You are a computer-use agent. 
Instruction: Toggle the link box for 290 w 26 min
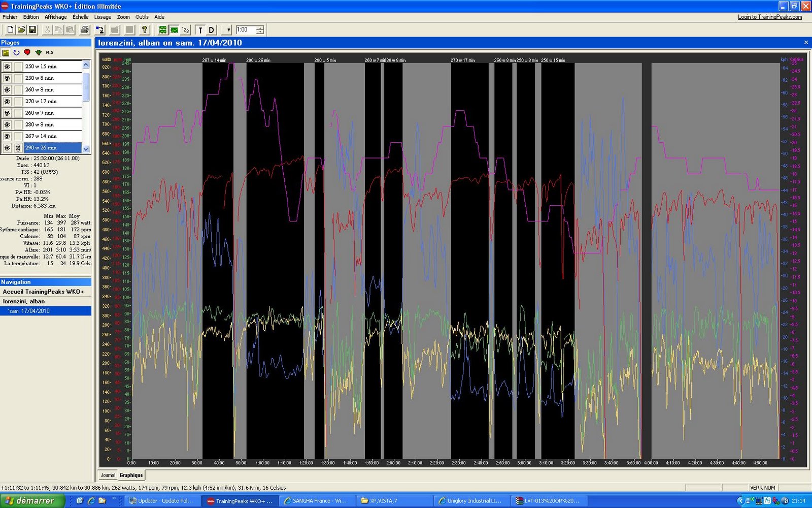pyautogui.click(x=18, y=148)
